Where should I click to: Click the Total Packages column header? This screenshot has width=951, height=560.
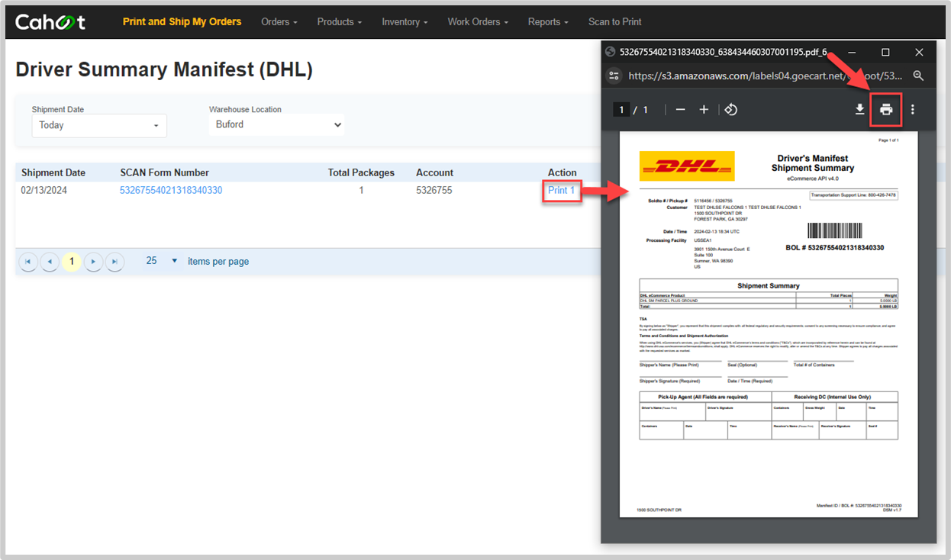[361, 172]
